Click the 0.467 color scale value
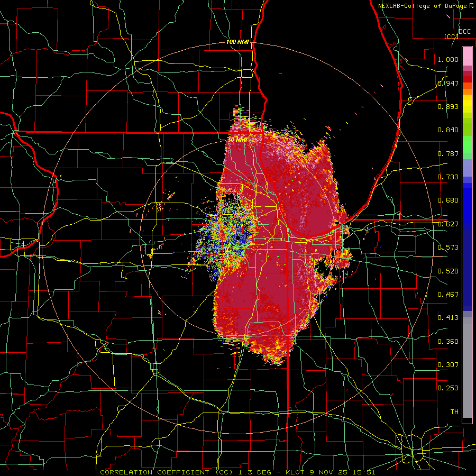Viewport: 476px width, 476px height. coord(448,295)
